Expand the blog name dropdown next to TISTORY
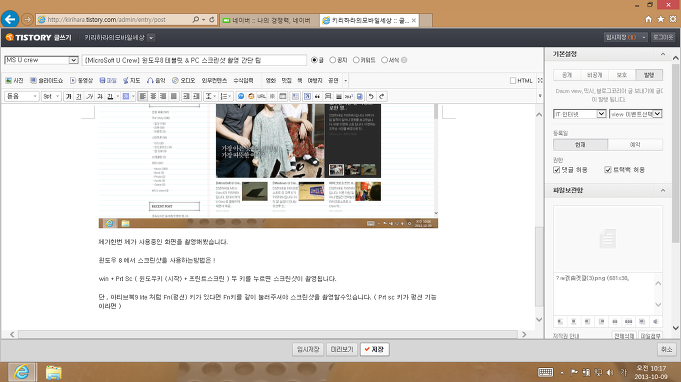Image resolution: width=681 pixels, height=382 pixels. (151, 38)
